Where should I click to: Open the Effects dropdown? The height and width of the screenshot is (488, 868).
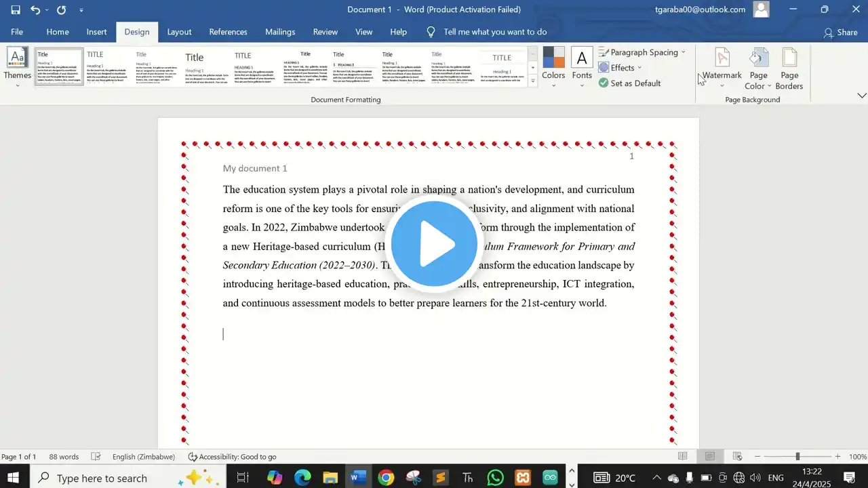point(620,68)
